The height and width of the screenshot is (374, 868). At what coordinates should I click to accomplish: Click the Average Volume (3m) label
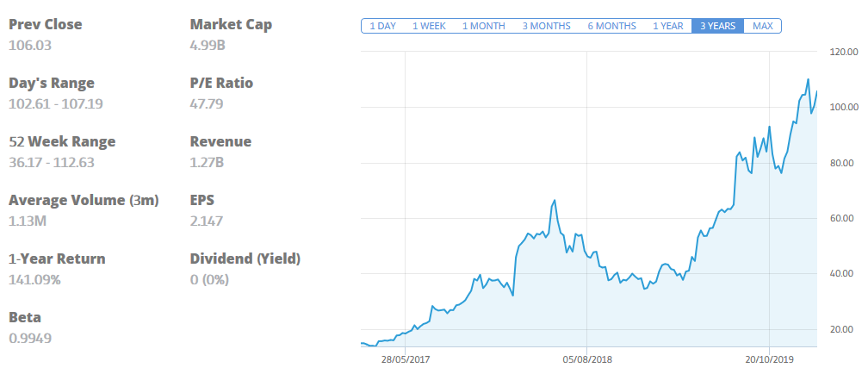[x=84, y=200]
